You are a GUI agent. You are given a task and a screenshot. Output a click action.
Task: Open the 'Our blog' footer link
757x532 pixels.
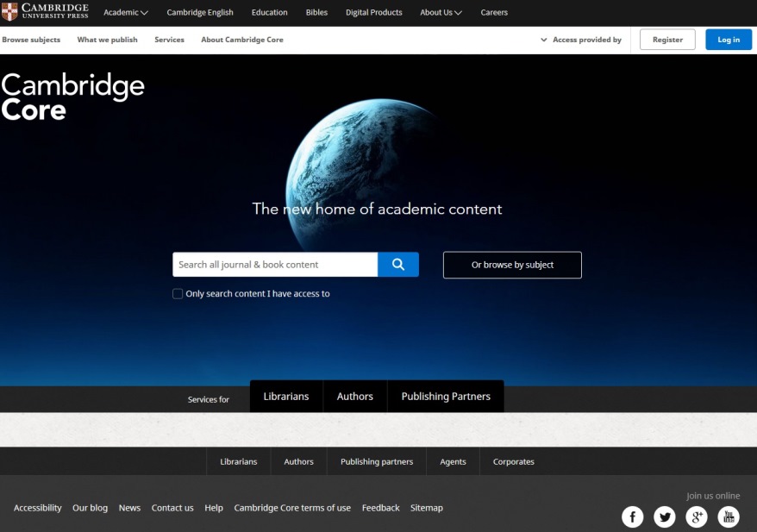point(91,508)
